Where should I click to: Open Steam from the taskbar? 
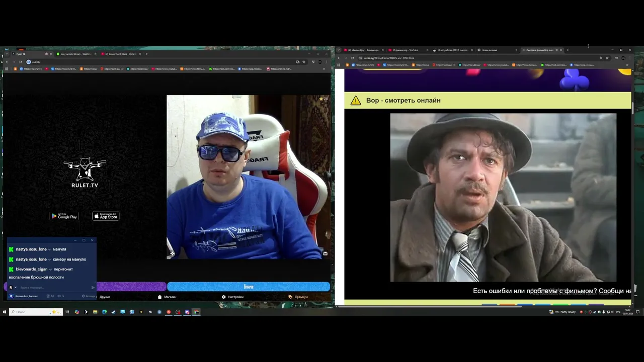click(x=113, y=312)
